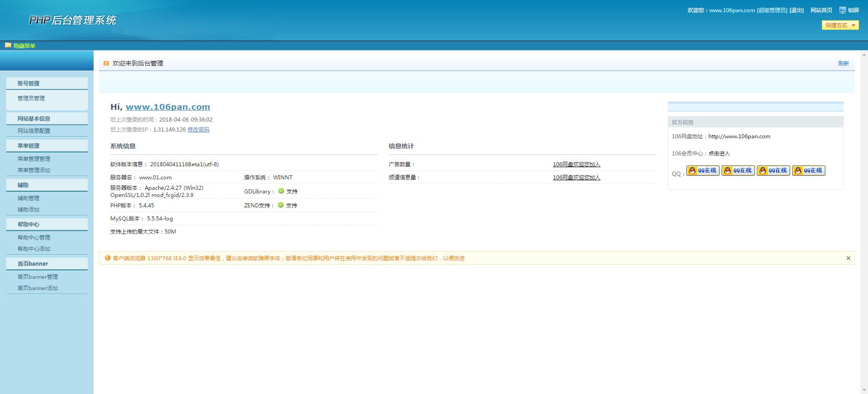Expand the 账号管理 menu section

pos(47,83)
